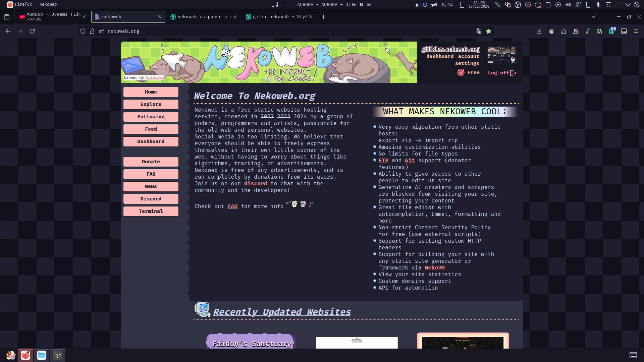The height and width of the screenshot is (362, 644).
Task: Open the page translate icon in the URL bar
Action: pos(479,31)
